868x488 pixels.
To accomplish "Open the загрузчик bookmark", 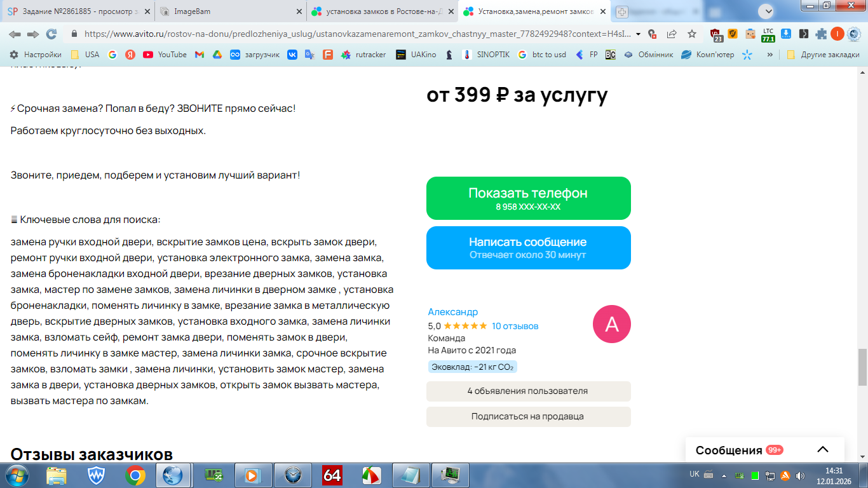I will (254, 55).
